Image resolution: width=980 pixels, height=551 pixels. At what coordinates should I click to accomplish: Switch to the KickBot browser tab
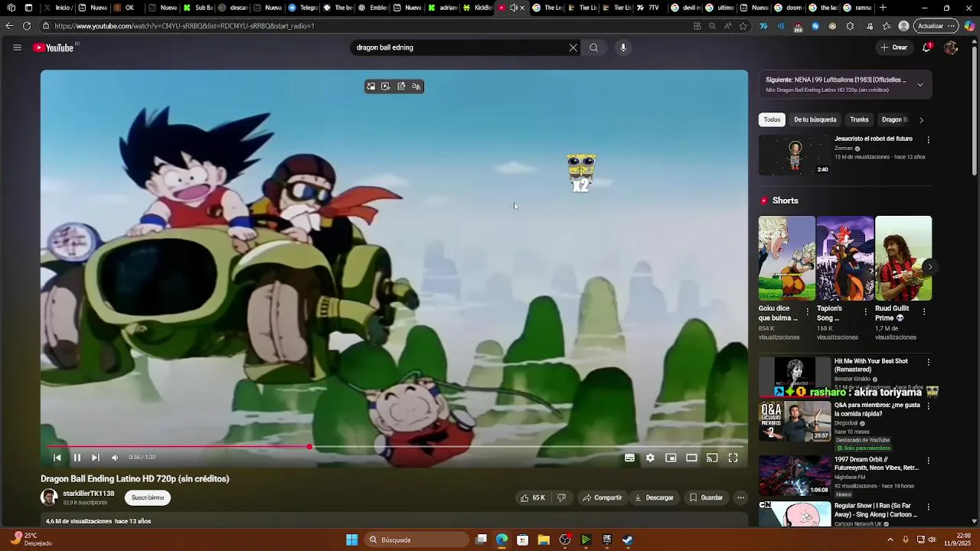click(478, 8)
